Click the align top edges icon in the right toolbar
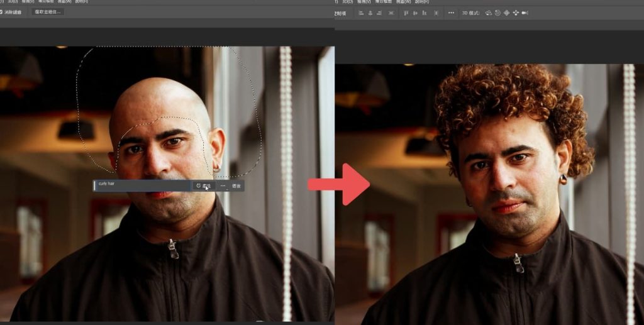This screenshot has height=325, width=644. 406,13
